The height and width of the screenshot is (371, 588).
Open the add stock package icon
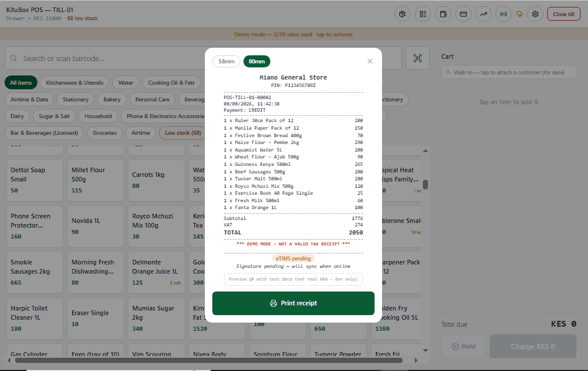click(402, 14)
